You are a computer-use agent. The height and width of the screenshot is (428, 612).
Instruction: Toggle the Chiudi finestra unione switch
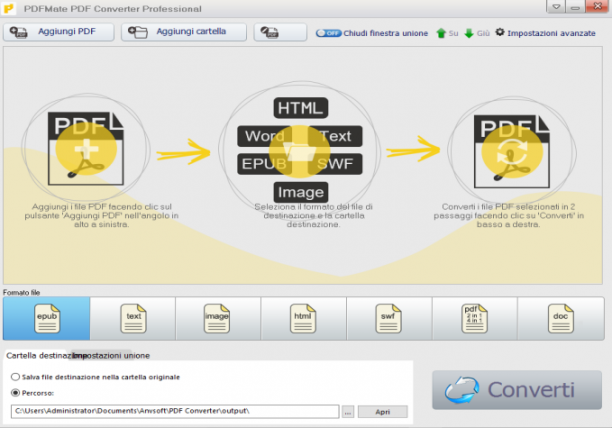[x=328, y=33]
